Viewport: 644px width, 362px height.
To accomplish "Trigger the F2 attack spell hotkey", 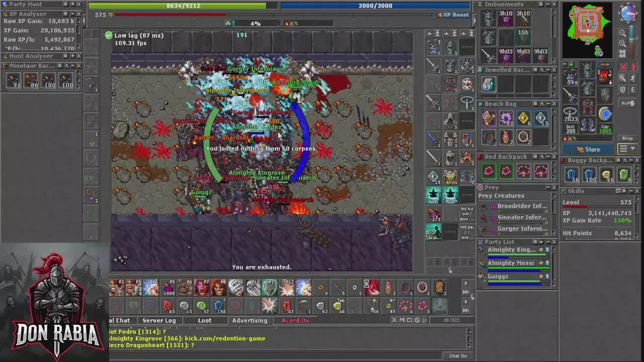I will pyautogui.click(x=116, y=288).
